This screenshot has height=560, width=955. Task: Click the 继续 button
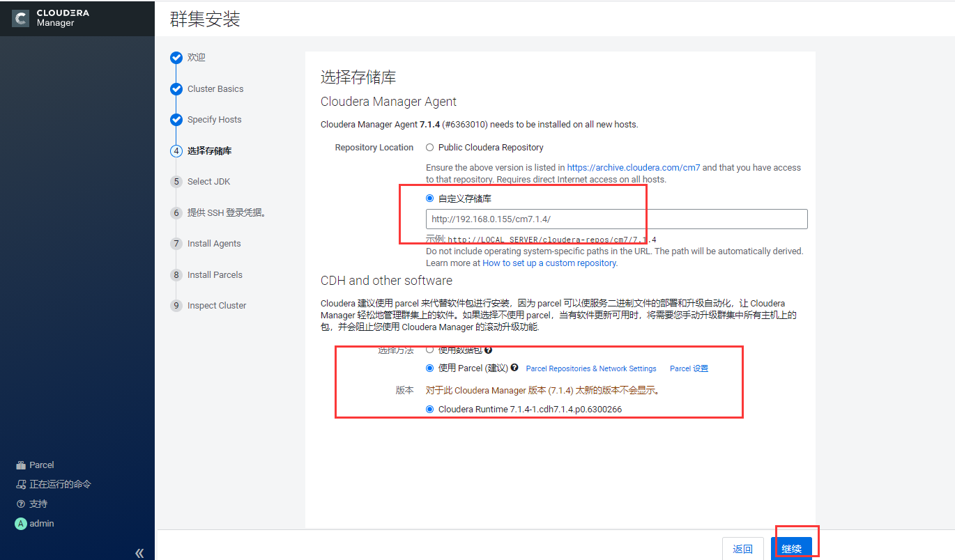tap(791, 549)
